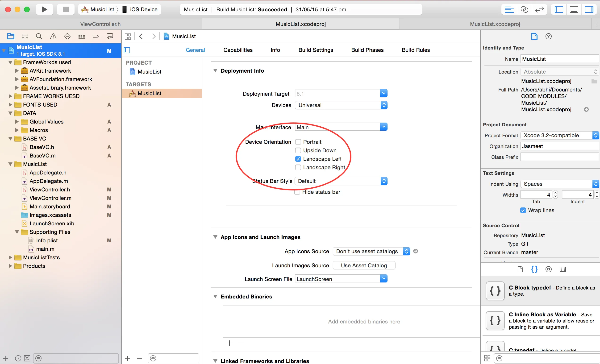Uncheck the Landscape Left checkbox

(x=298, y=159)
